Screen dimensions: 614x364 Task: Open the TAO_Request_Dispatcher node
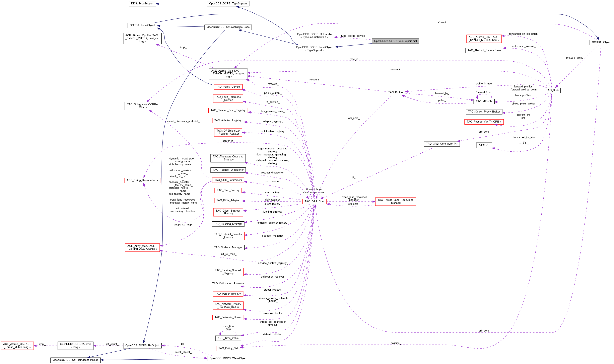228,170
